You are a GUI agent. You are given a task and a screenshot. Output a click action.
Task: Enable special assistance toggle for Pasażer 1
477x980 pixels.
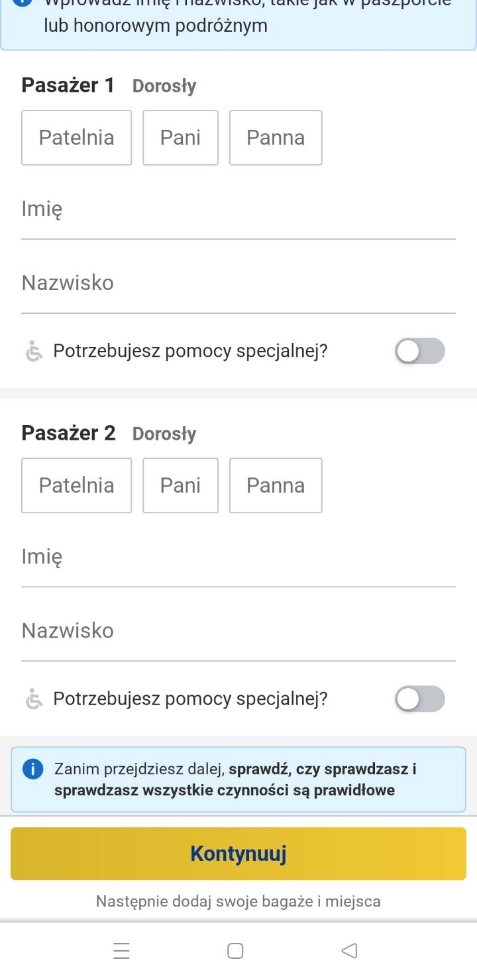pos(420,351)
